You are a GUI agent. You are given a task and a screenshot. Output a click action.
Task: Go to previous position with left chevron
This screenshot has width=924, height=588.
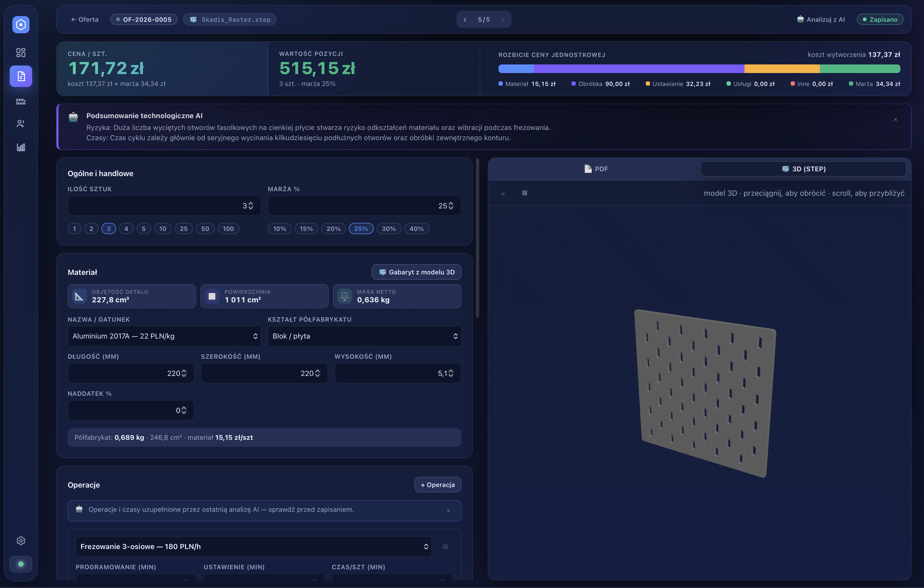pyautogui.click(x=465, y=20)
